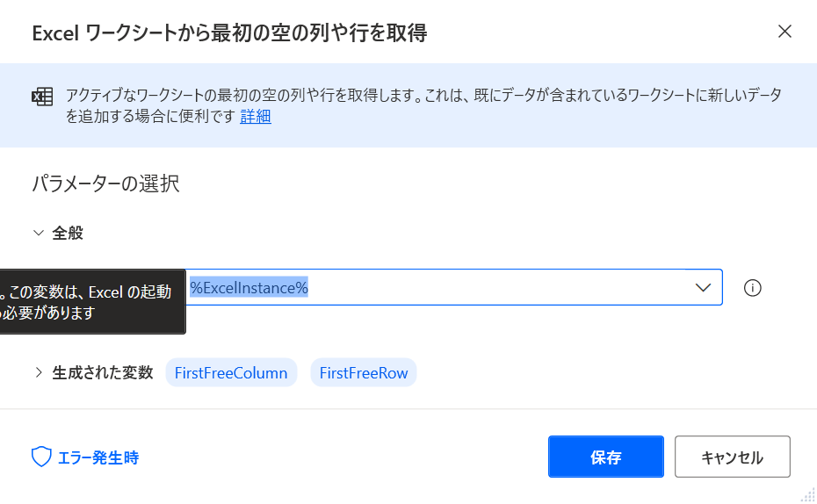Viewport: 817px width, 504px height.
Task: Click the 保存 button
Action: 605,457
